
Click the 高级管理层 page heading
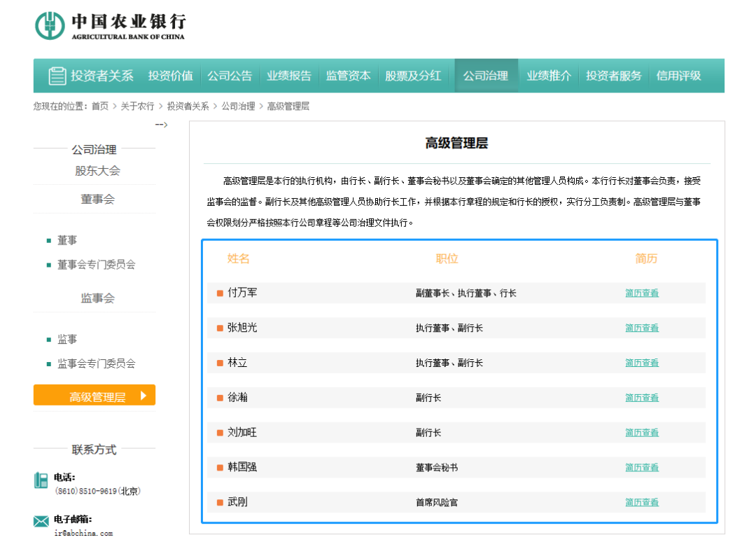[x=456, y=144]
